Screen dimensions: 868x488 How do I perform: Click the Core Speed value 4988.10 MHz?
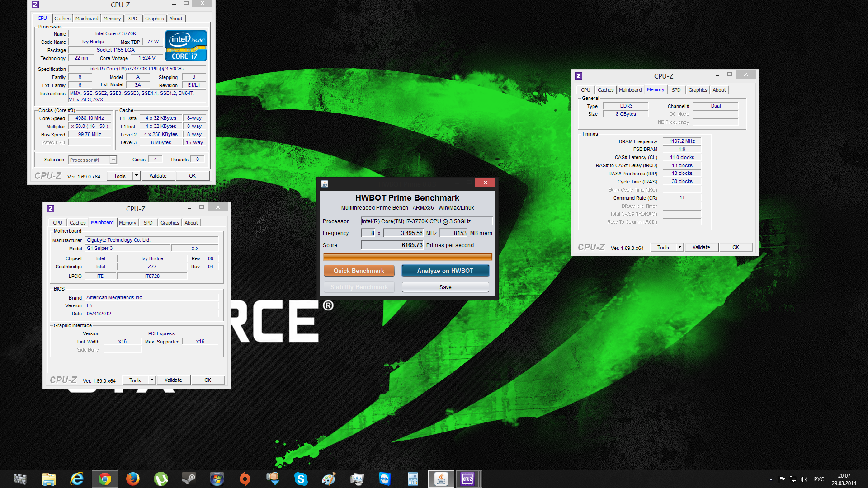click(x=90, y=118)
